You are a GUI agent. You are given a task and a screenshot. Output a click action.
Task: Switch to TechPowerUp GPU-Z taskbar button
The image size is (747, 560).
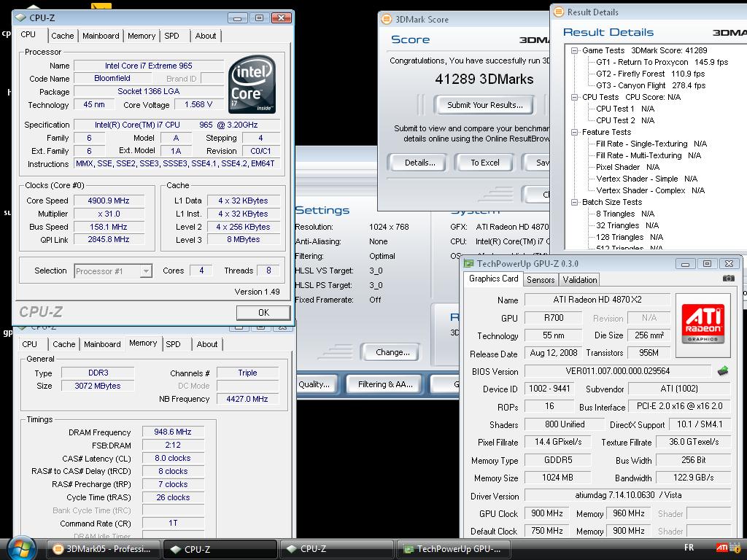point(453,549)
